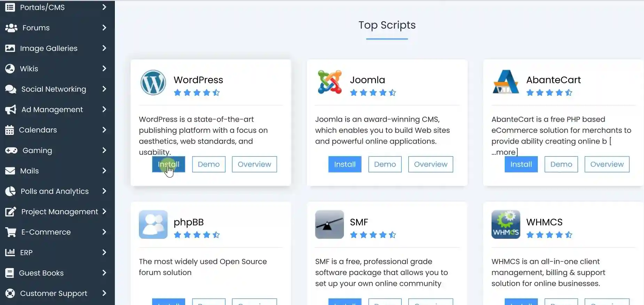Open the AbanteCart Demo
644x305 pixels.
coord(561,164)
